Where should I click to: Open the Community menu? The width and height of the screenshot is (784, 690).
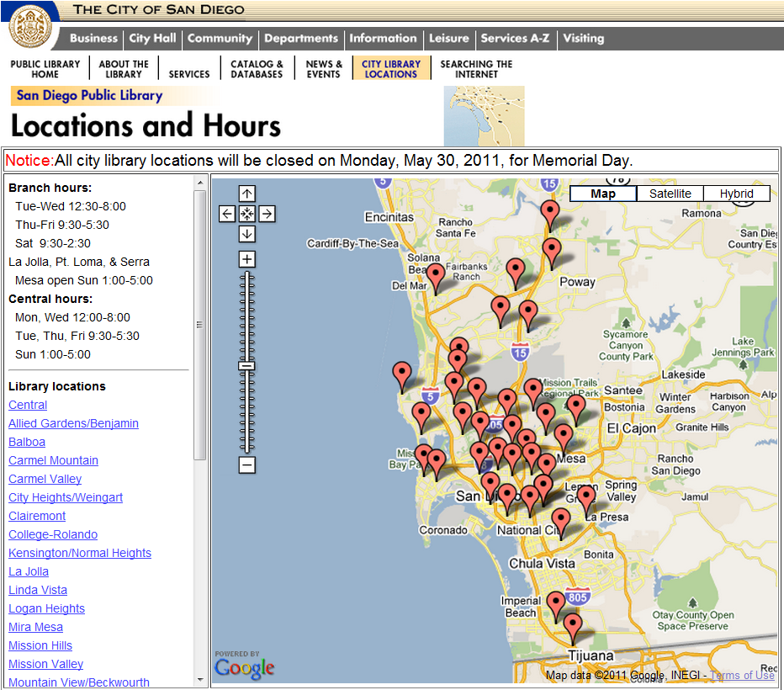[x=220, y=39]
